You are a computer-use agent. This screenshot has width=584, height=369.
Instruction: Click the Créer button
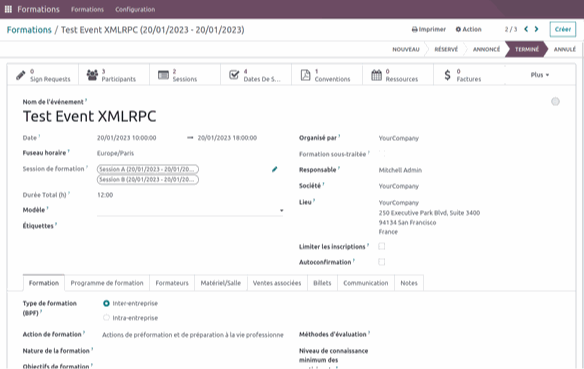click(563, 29)
